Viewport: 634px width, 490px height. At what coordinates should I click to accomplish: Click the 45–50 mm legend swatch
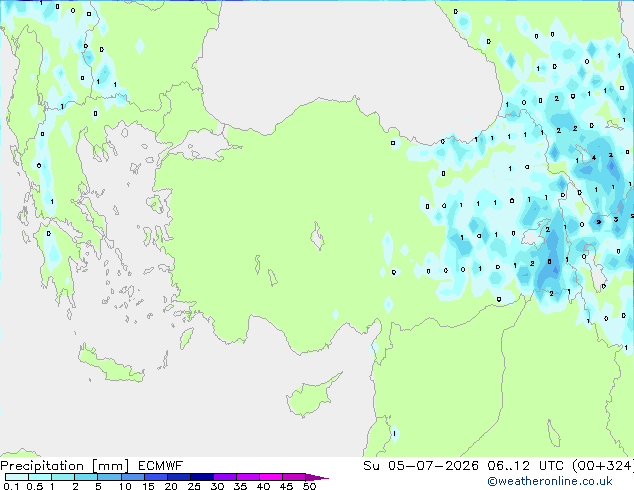(294, 477)
